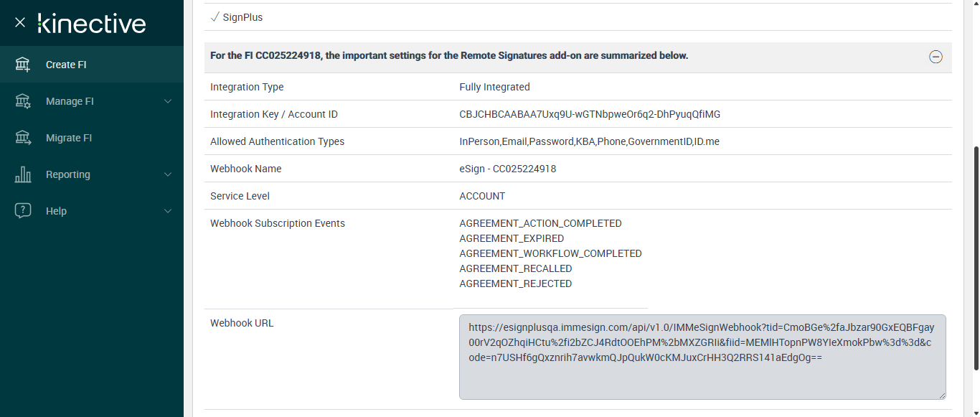Image resolution: width=980 pixels, height=417 pixels.
Task: Click the page vertical scrollbar
Action: [x=975, y=258]
